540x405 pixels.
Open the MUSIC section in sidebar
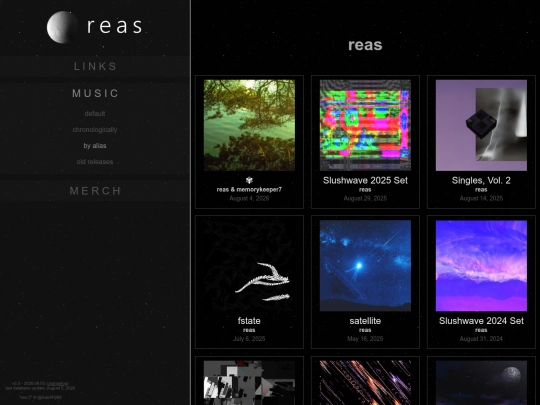(95, 93)
